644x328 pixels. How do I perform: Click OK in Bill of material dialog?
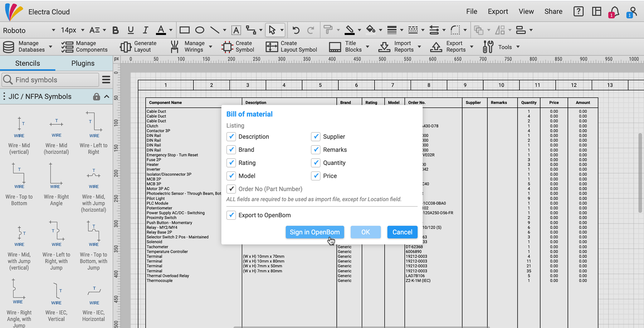(366, 232)
